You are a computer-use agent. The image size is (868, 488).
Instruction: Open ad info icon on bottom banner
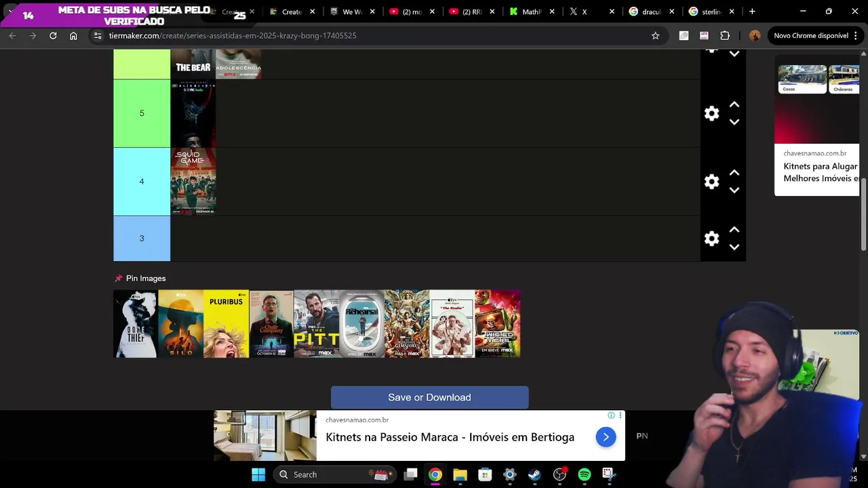pyautogui.click(x=611, y=415)
